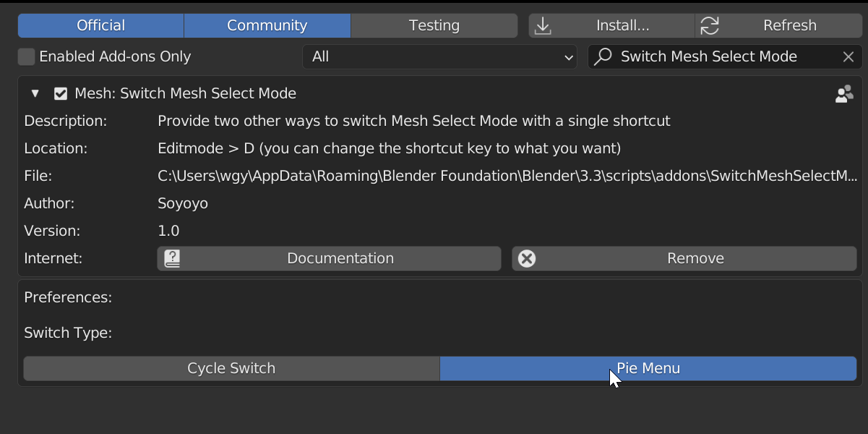The height and width of the screenshot is (434, 868).
Task: Click the Refresh button
Action: click(778, 25)
